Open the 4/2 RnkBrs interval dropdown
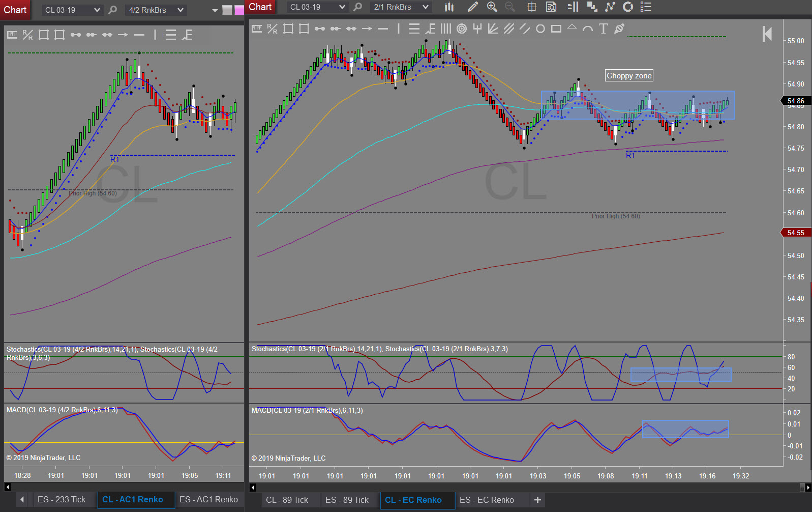This screenshot has height=512, width=812. coord(156,10)
